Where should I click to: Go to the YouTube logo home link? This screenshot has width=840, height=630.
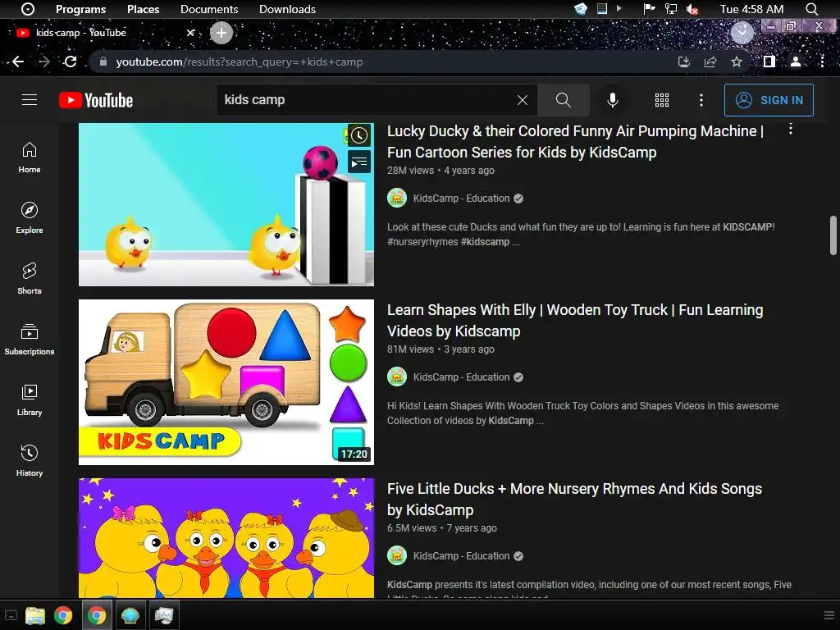[96, 100]
